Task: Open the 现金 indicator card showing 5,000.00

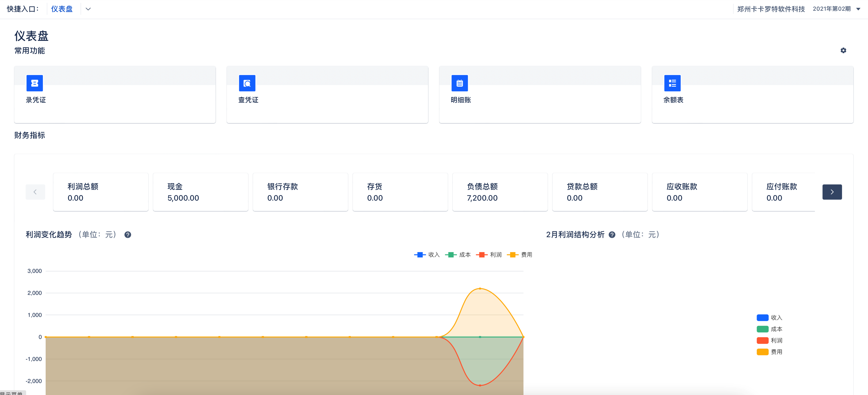Action: 200,192
